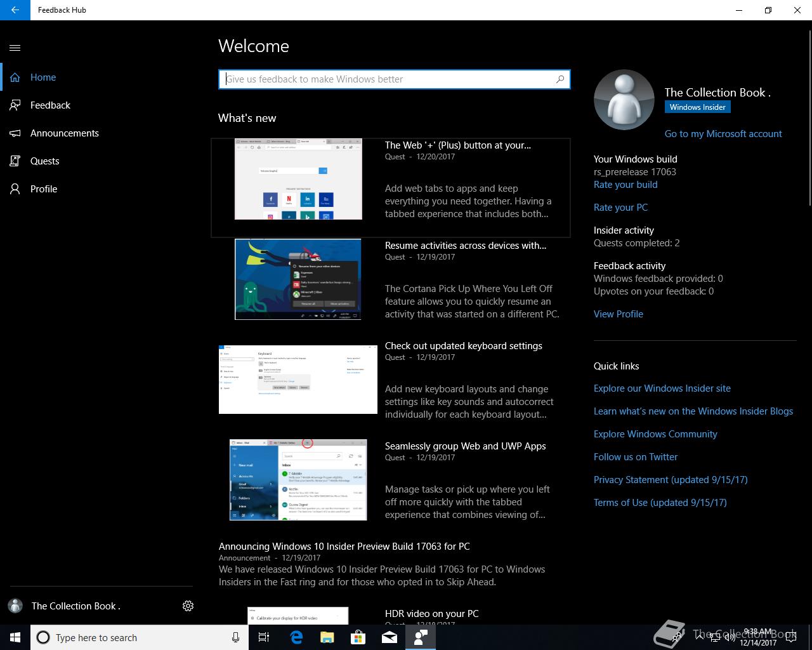
Task: Click Follow us on Twitter link
Action: [636, 457]
